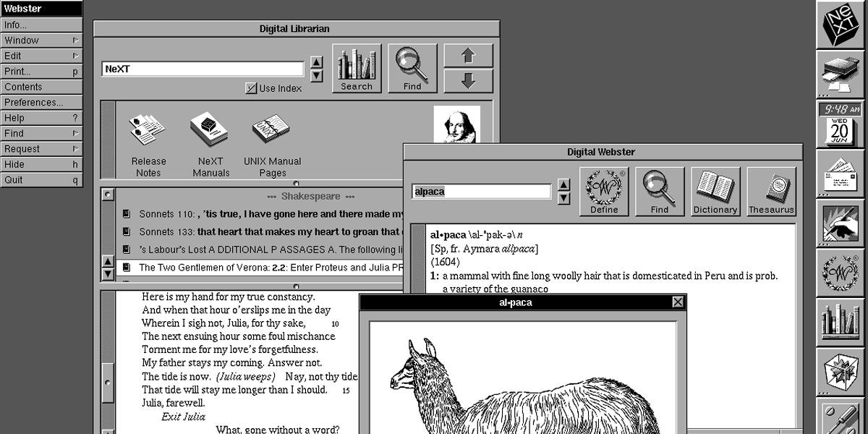Click the search history up arrow beside NeXT field
The height and width of the screenshot is (434, 868).
point(316,63)
